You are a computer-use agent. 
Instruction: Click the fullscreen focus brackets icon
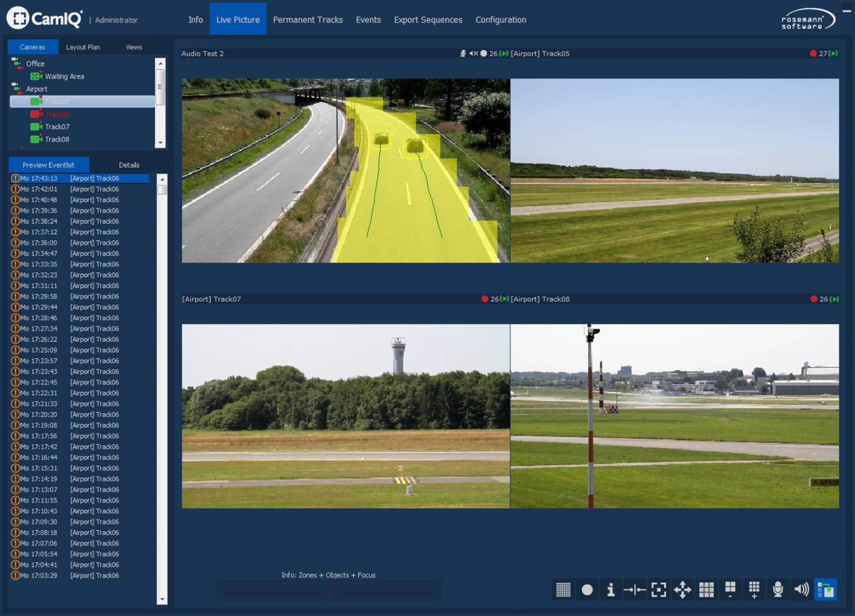click(x=659, y=590)
